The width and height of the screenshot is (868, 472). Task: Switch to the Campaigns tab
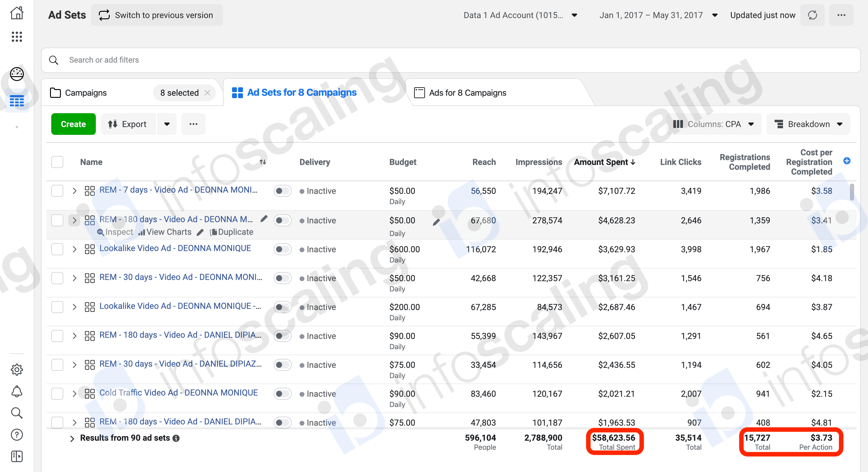point(86,93)
